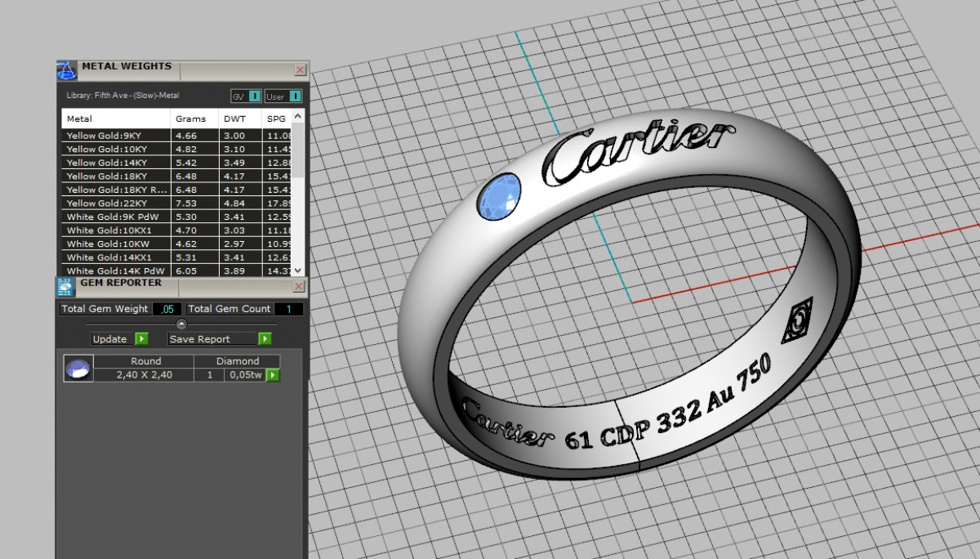This screenshot has width=980, height=559.
Task: Click the Total Gem Weight value field
Action: tap(167, 309)
